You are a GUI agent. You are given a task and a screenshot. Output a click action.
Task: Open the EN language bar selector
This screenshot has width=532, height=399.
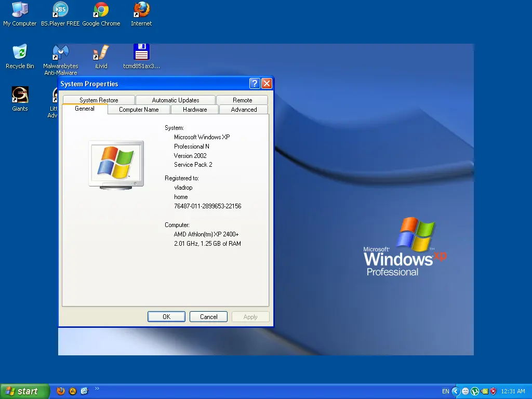[x=445, y=391]
